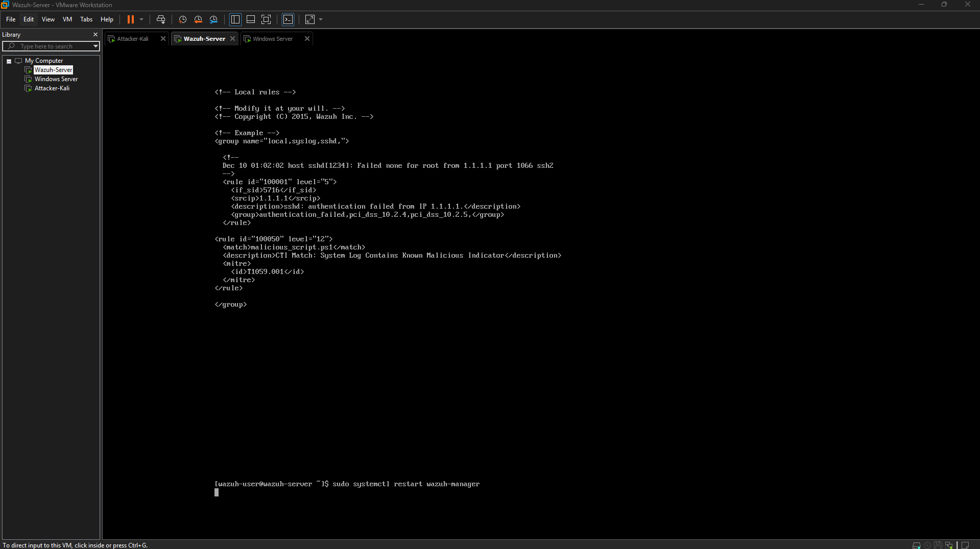
Task: Click the malicious_script.ps1 match line
Action: tap(294, 247)
